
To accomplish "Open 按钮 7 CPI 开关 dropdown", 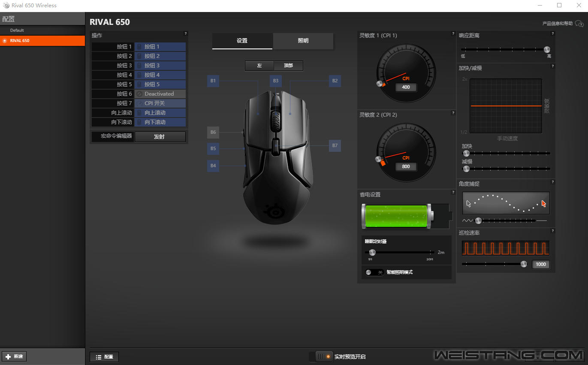I will pyautogui.click(x=160, y=103).
